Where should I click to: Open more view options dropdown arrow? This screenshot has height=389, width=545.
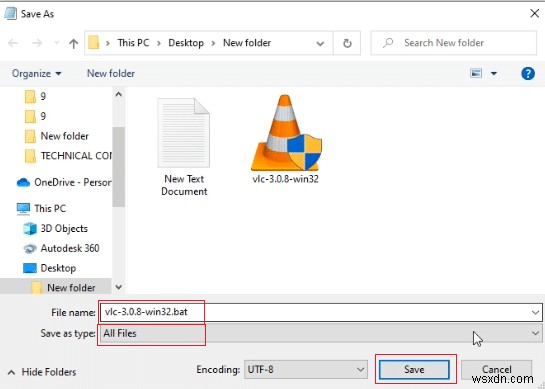pyautogui.click(x=494, y=73)
